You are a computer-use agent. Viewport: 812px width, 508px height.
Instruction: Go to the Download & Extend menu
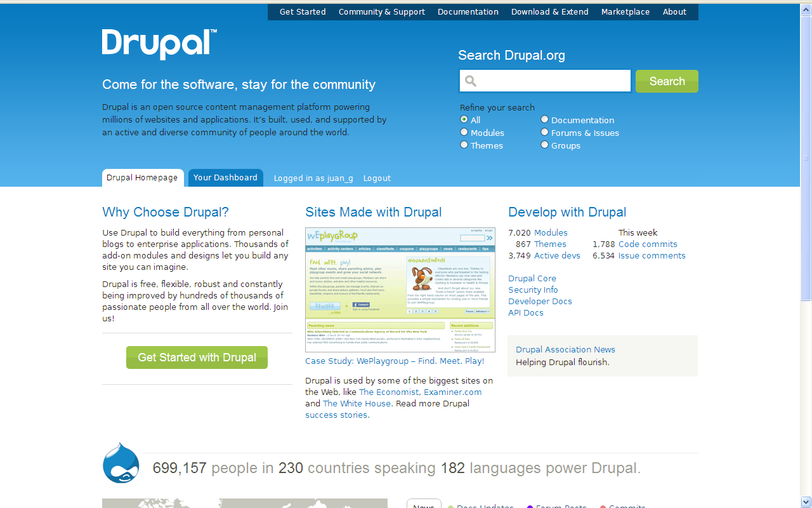[550, 12]
